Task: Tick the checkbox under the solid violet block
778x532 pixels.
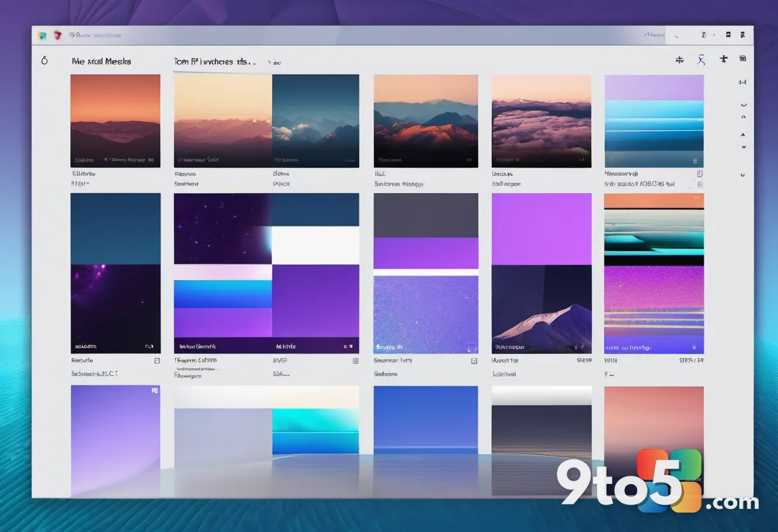Action: click(x=356, y=361)
